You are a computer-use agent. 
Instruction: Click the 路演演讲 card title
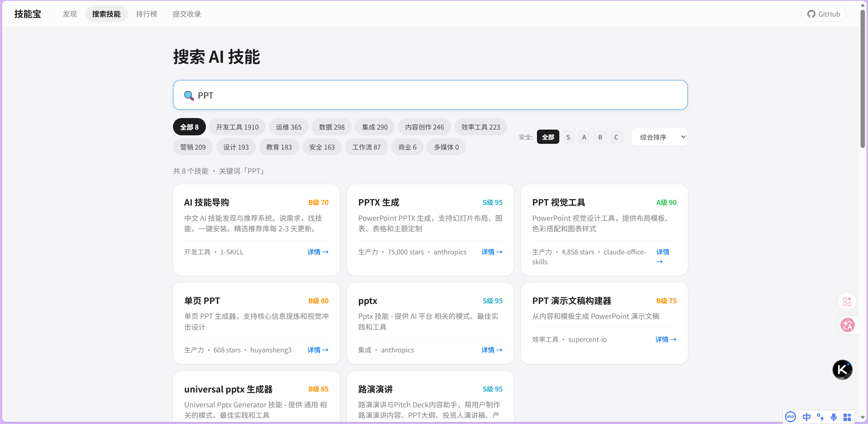[375, 389]
